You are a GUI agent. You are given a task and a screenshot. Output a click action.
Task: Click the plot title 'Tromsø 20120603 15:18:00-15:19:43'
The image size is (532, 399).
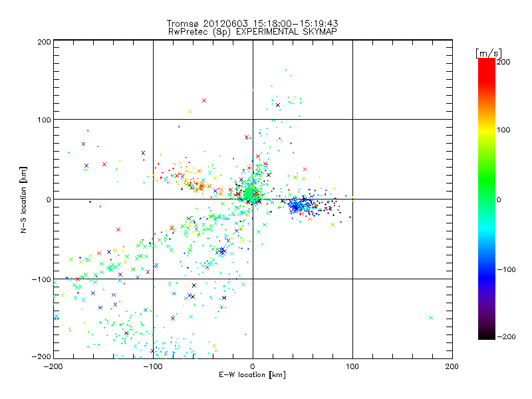coord(252,23)
